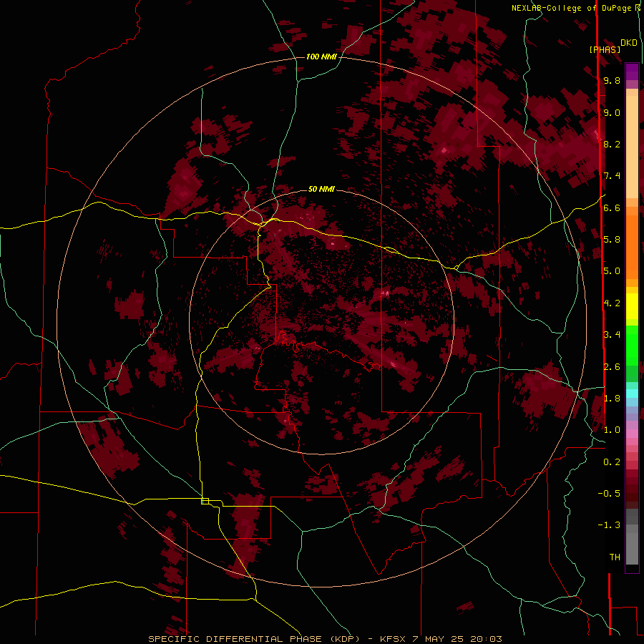
Task: Click the 2.6 scale value
Action: tap(612, 366)
